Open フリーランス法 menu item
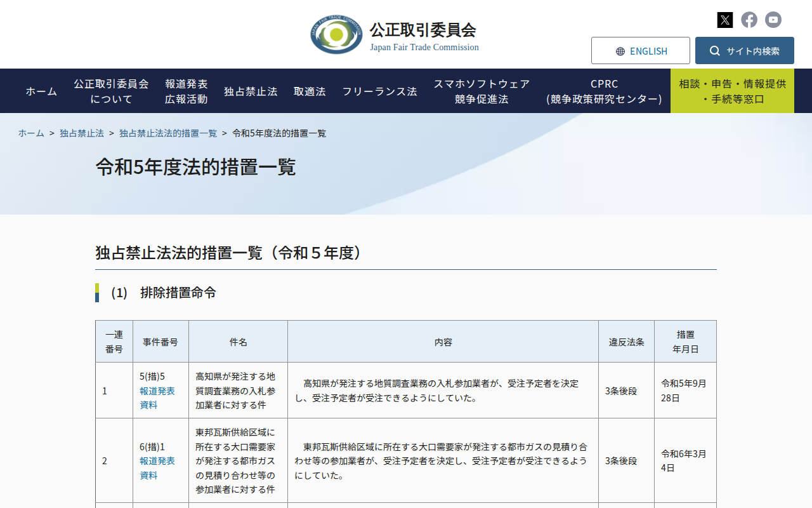 380,91
